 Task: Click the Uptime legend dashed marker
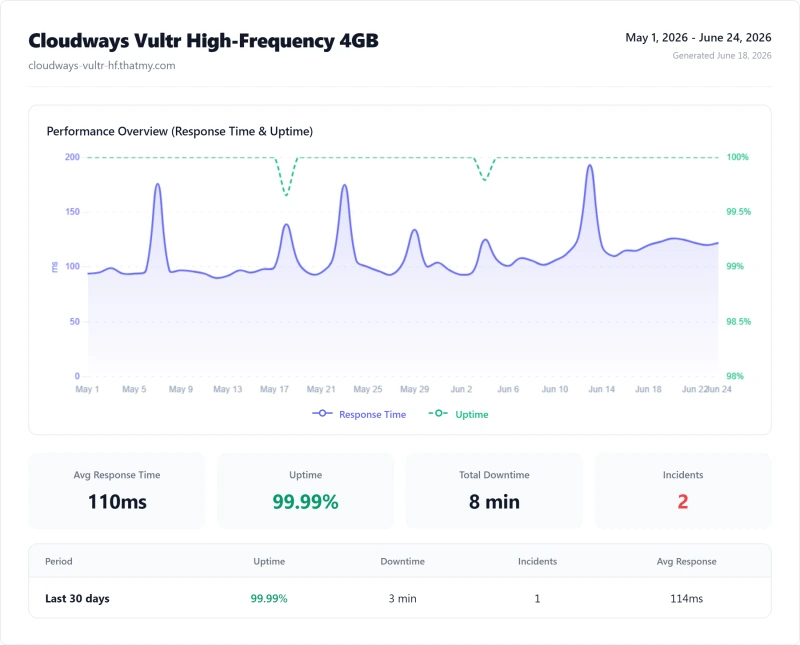tap(438, 413)
